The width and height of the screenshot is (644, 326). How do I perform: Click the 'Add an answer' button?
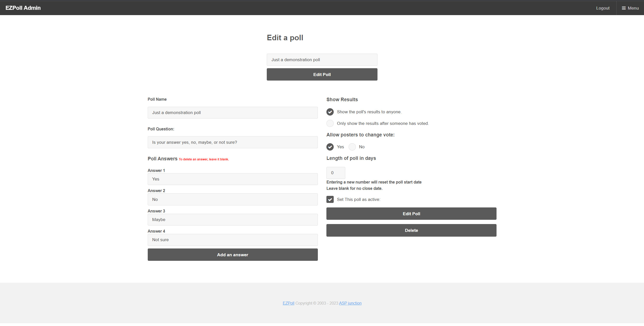[233, 255]
